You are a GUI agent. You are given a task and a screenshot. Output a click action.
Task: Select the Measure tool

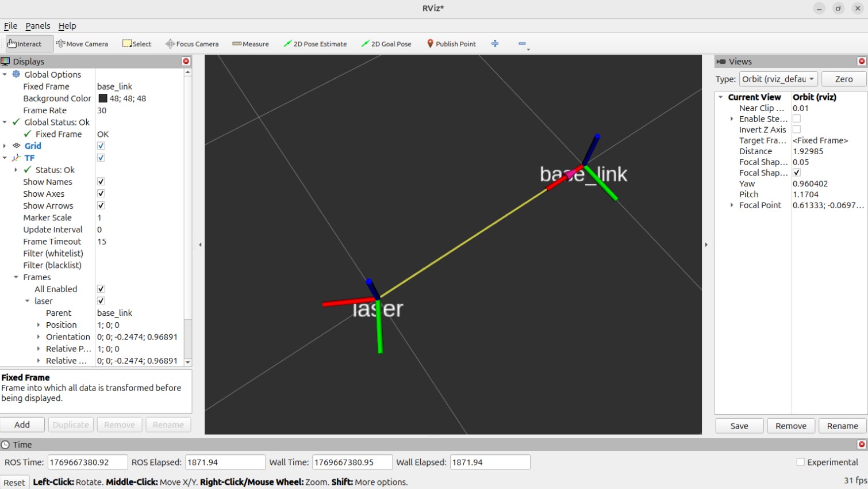coord(251,43)
